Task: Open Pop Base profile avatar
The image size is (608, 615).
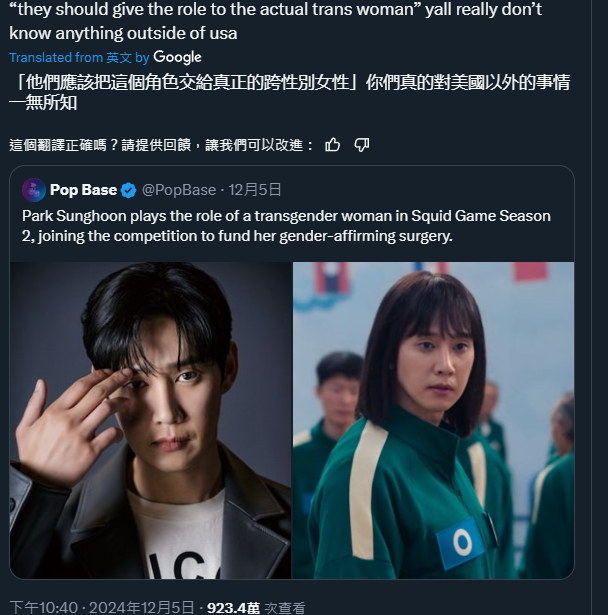Action: tap(34, 190)
